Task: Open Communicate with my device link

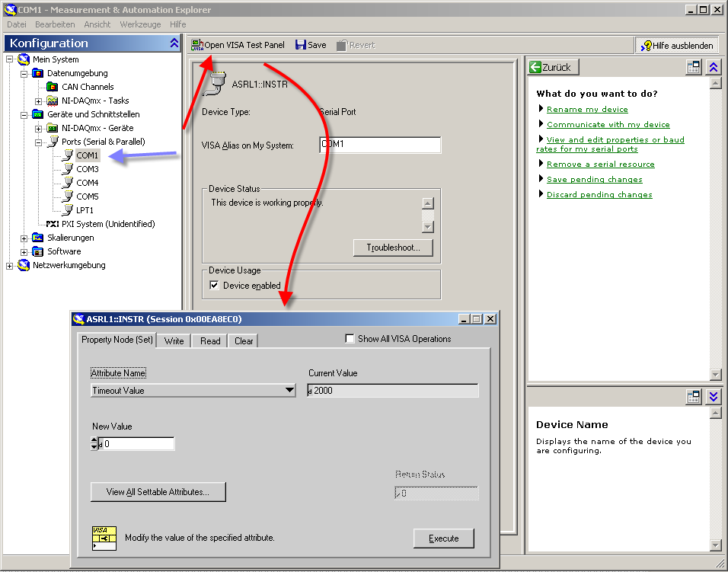Action: click(x=608, y=124)
